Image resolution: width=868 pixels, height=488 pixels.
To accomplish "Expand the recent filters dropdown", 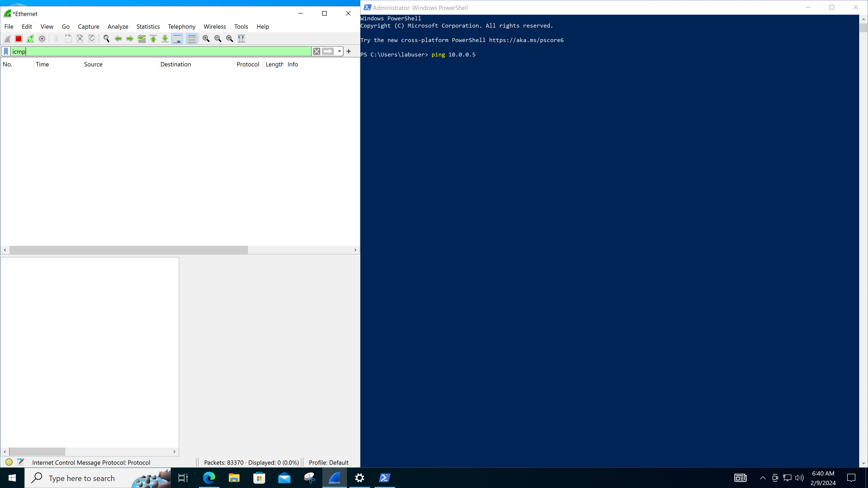I will pyautogui.click(x=339, y=52).
